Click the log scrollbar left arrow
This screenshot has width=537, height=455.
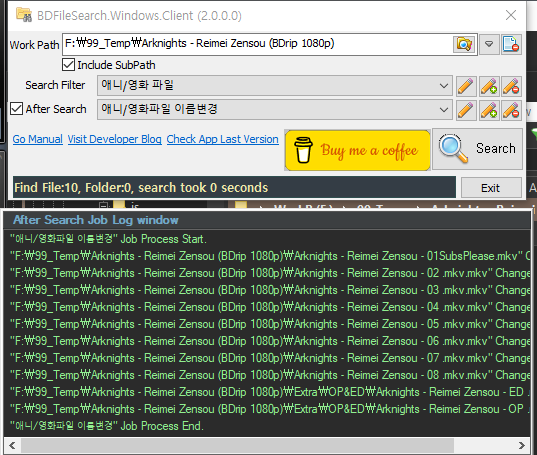[12, 445]
